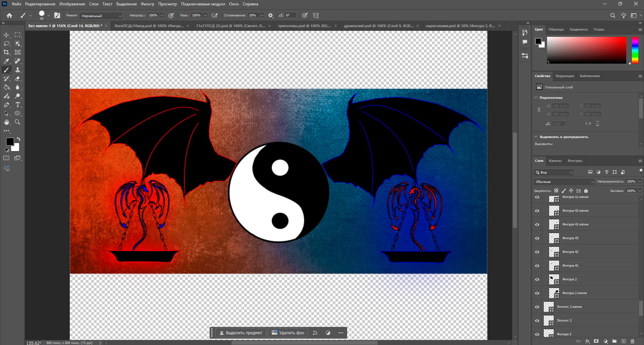Open the brush Режим blend mode dropdown
Viewport: 644px width, 345px height.
coord(101,16)
